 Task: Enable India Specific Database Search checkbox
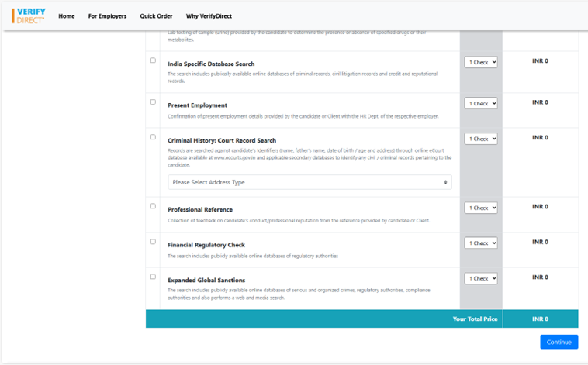[153, 60]
